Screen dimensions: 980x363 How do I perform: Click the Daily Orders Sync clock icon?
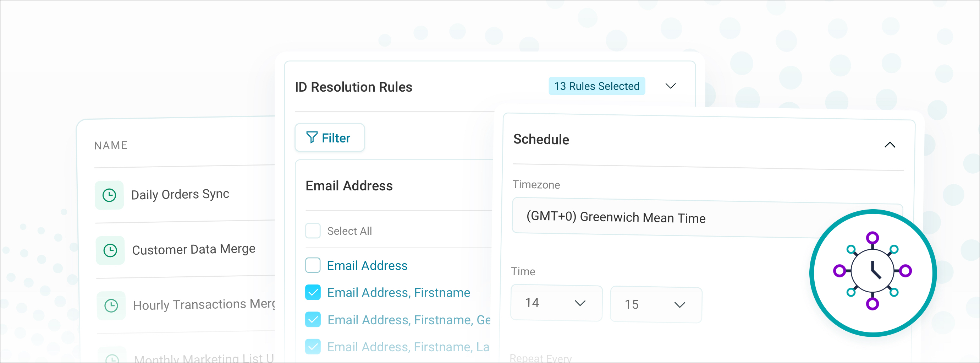point(109,195)
